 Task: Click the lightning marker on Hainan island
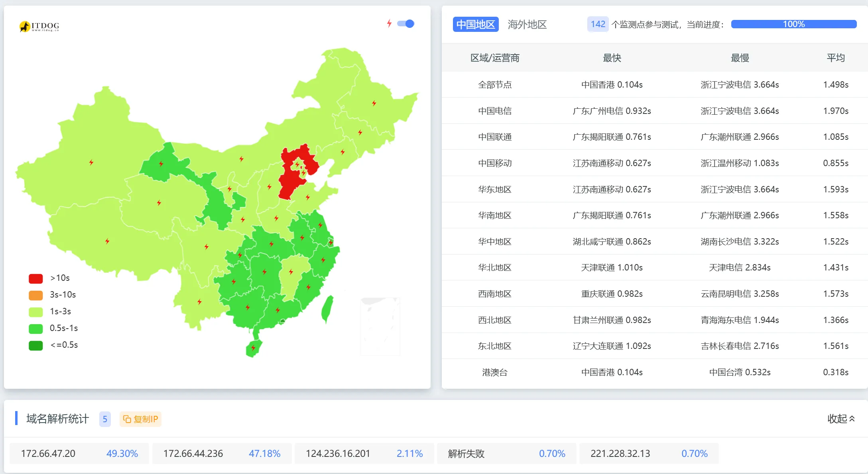253,348
